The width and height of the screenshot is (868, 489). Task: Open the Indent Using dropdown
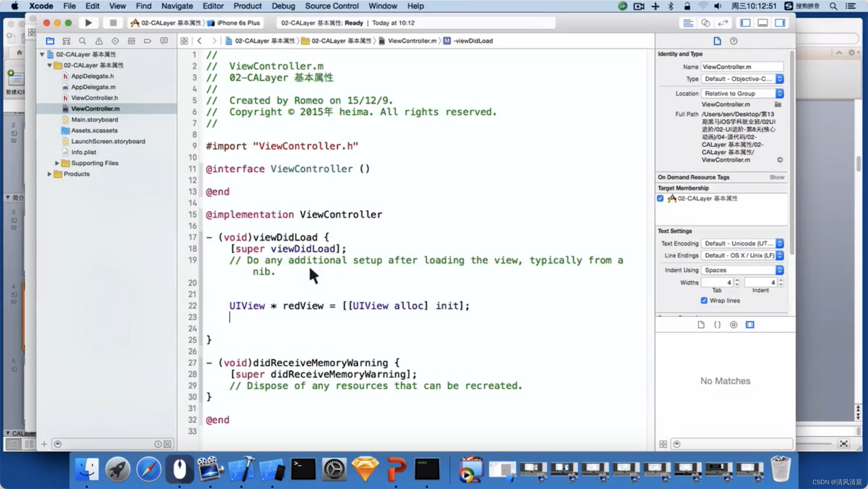click(743, 270)
